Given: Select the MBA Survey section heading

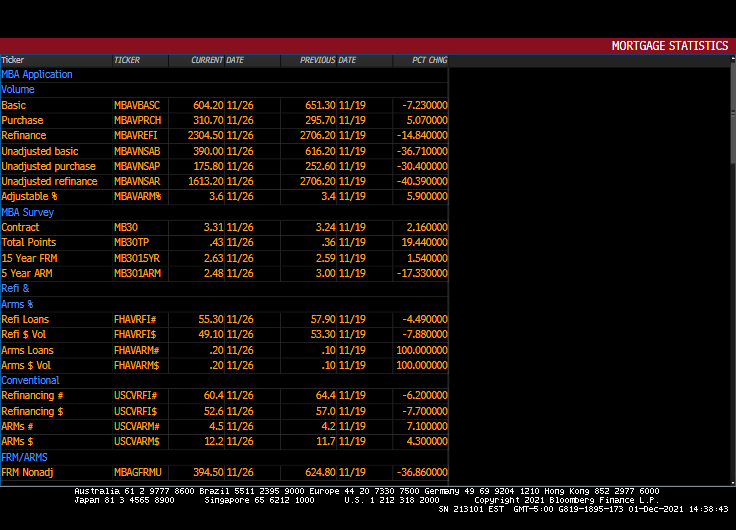Looking at the screenshot, I should (x=28, y=212).
